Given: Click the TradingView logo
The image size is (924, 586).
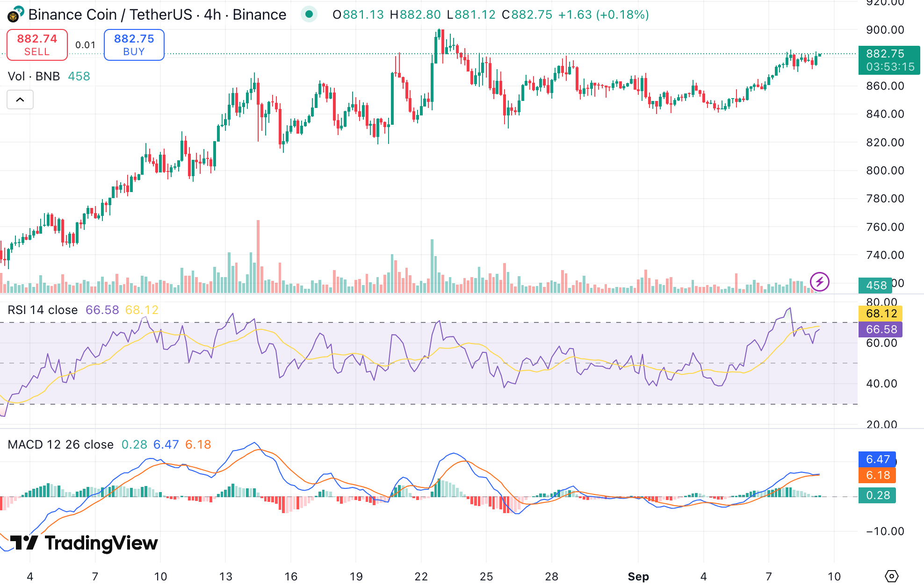Looking at the screenshot, I should [84, 543].
